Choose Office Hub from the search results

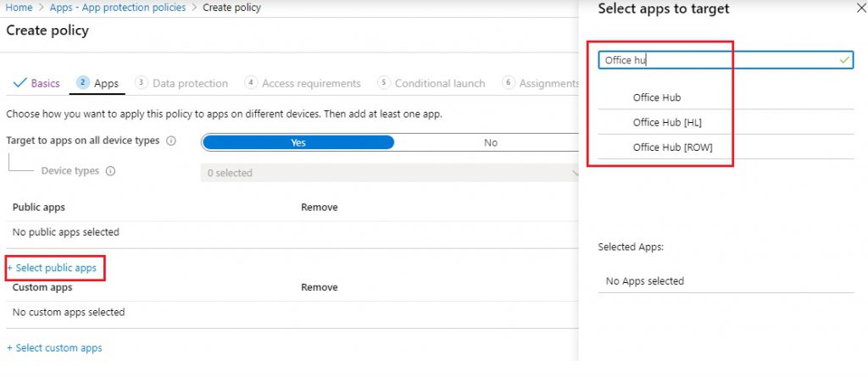pyautogui.click(x=657, y=97)
